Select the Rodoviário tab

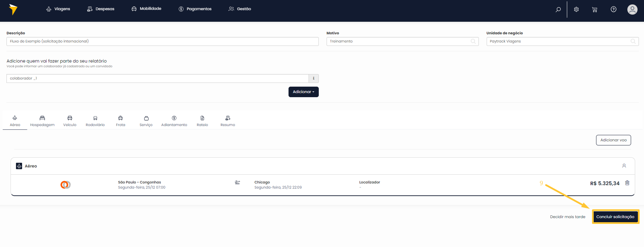pos(95,121)
